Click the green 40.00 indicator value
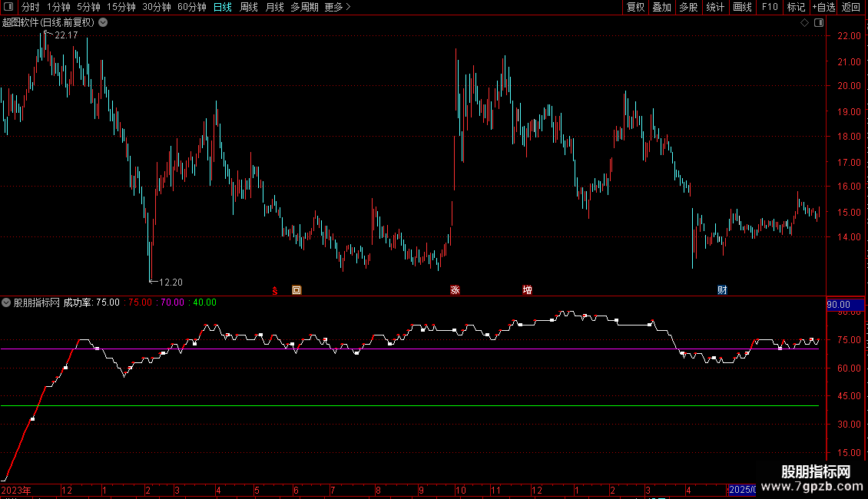The width and height of the screenshot is (868, 499). [x=204, y=302]
